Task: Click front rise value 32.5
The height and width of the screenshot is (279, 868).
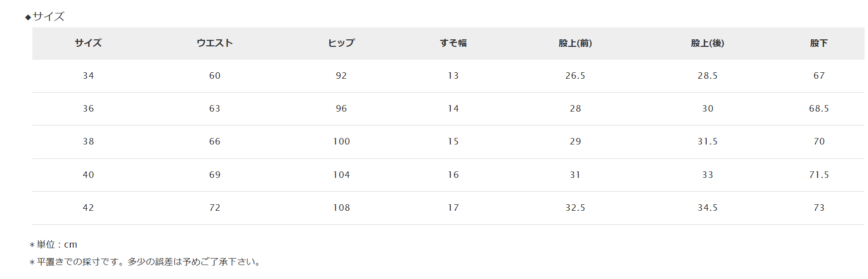Action: tap(575, 208)
